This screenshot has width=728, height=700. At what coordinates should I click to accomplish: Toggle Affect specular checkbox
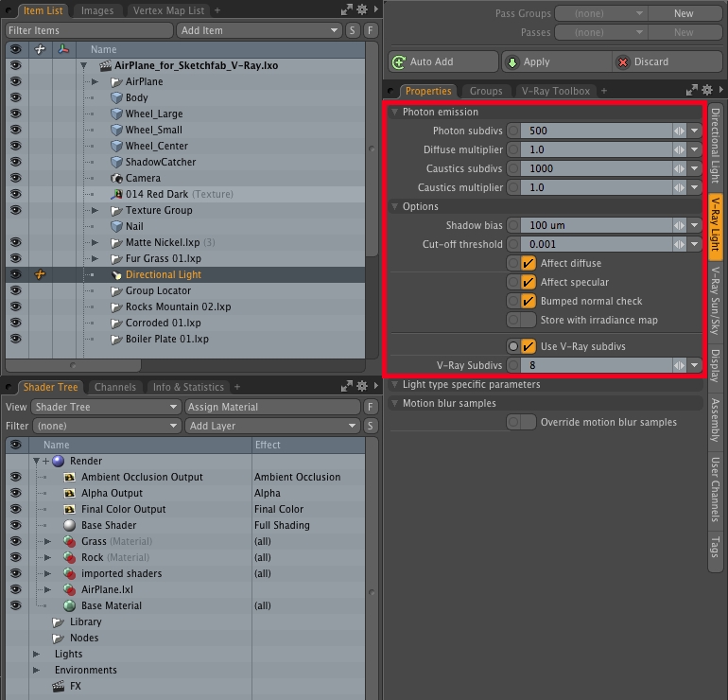click(x=528, y=283)
